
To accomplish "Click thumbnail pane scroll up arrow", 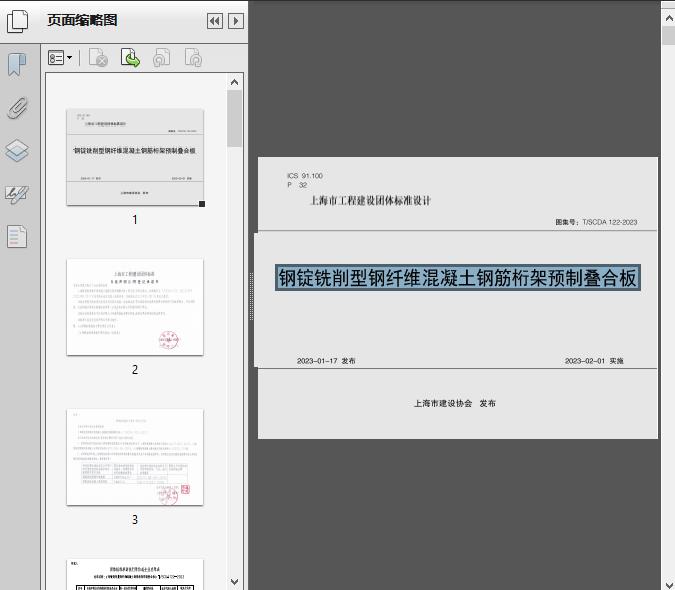I will click(x=234, y=82).
